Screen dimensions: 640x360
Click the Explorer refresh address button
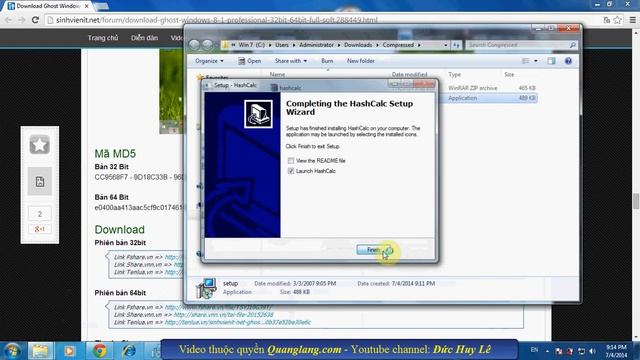pos(456,45)
